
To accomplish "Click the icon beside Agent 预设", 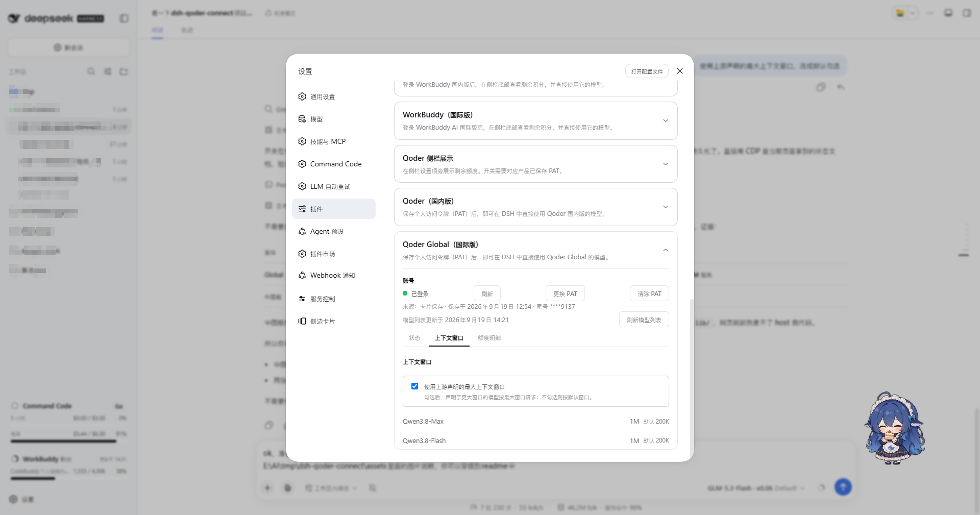I will [302, 231].
